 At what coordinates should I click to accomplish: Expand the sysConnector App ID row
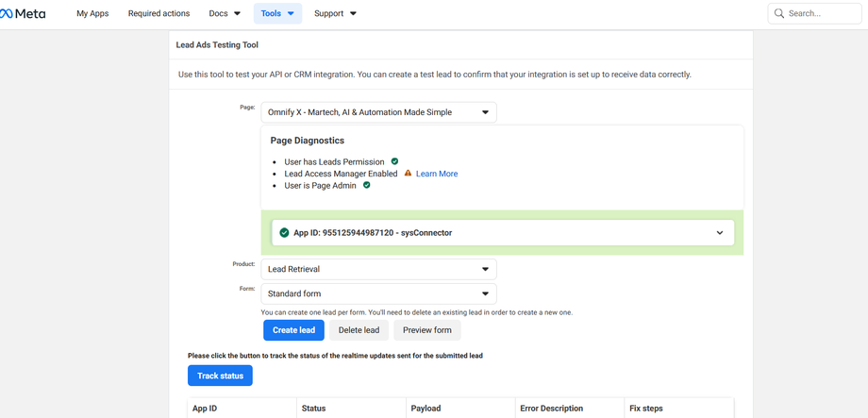point(719,232)
